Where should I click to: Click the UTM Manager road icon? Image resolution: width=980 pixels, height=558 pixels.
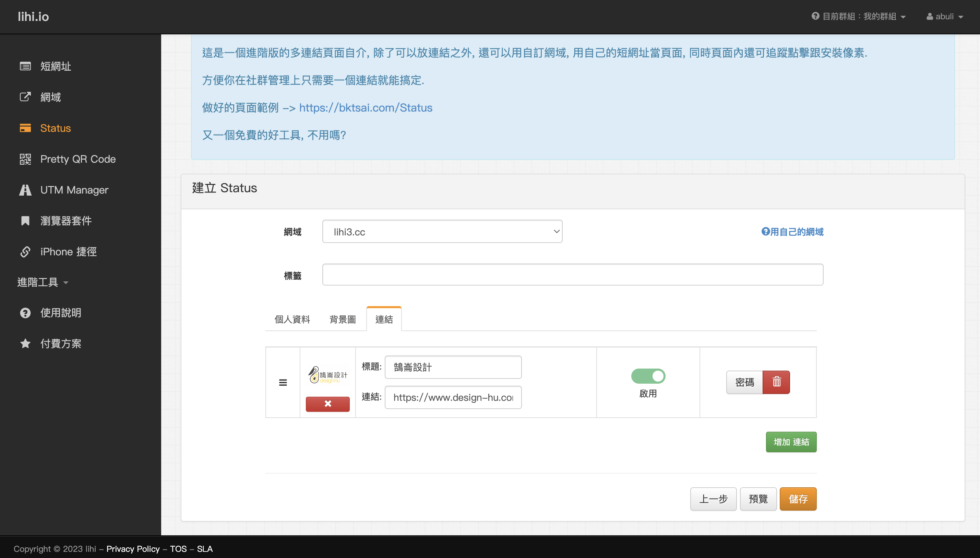(25, 190)
